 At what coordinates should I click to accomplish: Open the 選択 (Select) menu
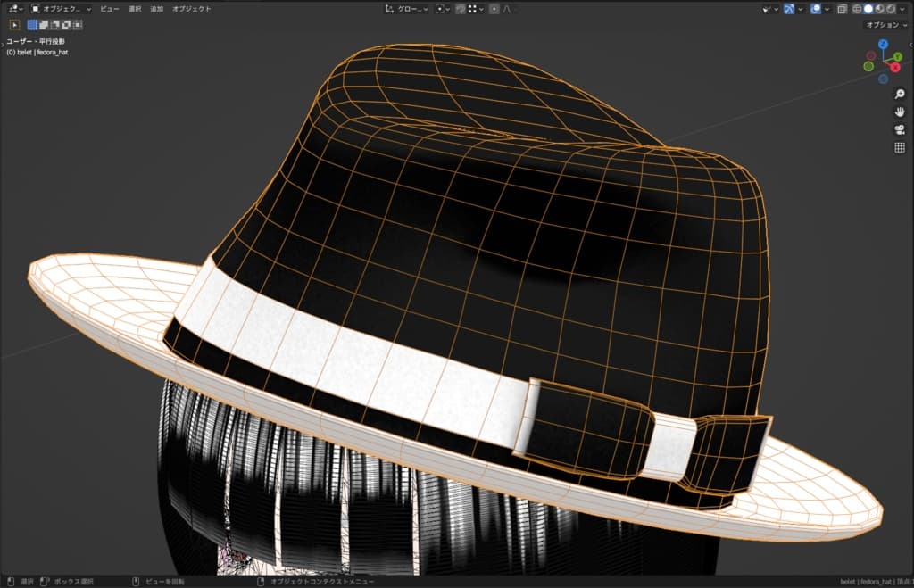[x=135, y=9]
